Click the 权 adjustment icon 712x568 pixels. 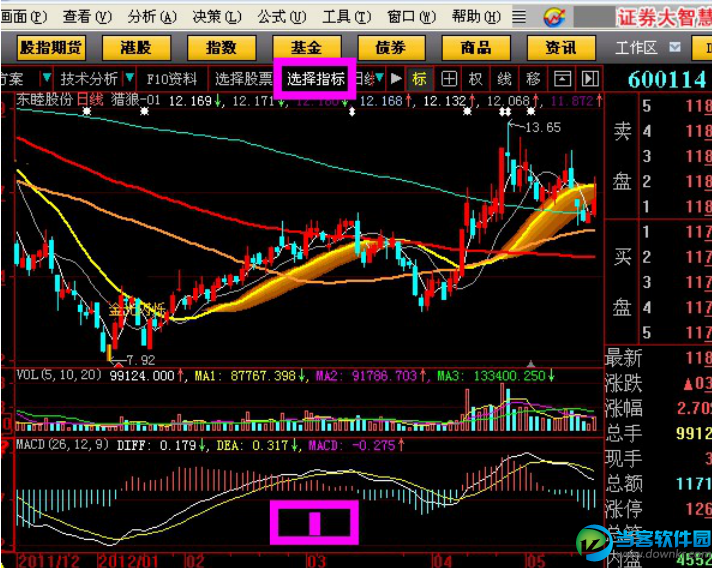475,79
